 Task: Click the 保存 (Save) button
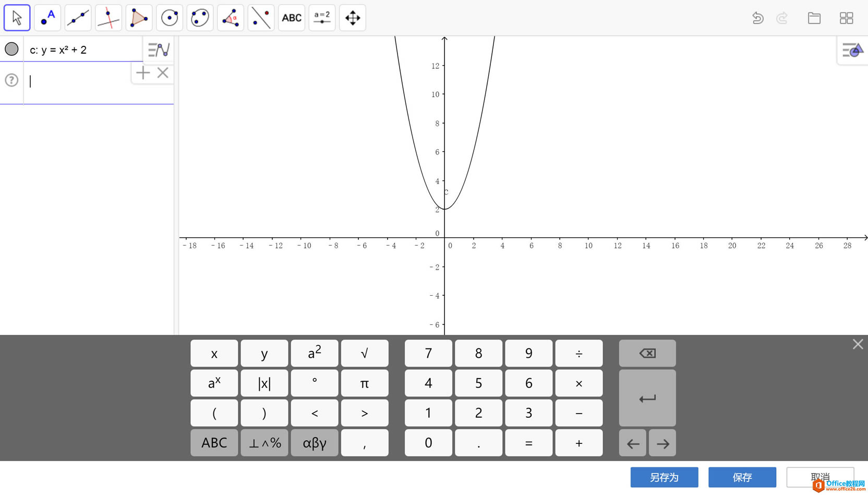point(742,477)
